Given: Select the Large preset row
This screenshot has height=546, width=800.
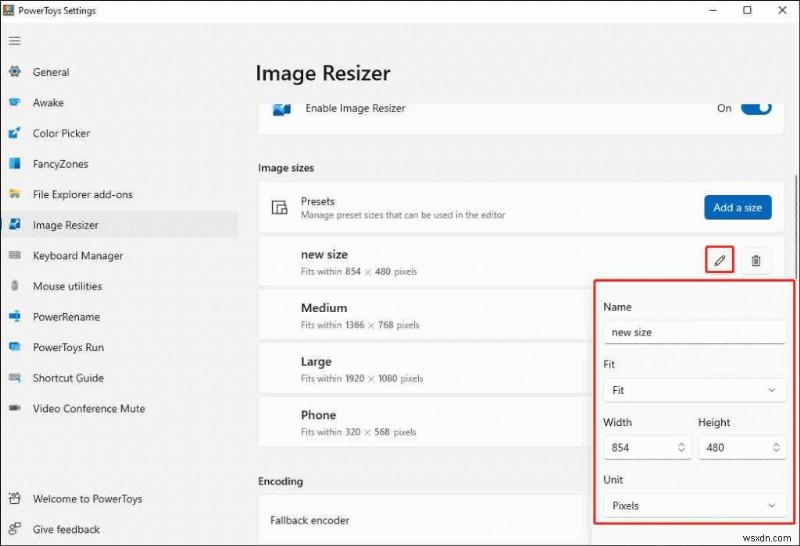Looking at the screenshot, I should pos(425,369).
